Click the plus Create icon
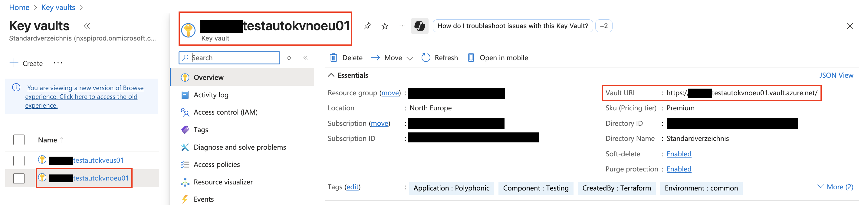The image size is (868, 205). tap(14, 63)
